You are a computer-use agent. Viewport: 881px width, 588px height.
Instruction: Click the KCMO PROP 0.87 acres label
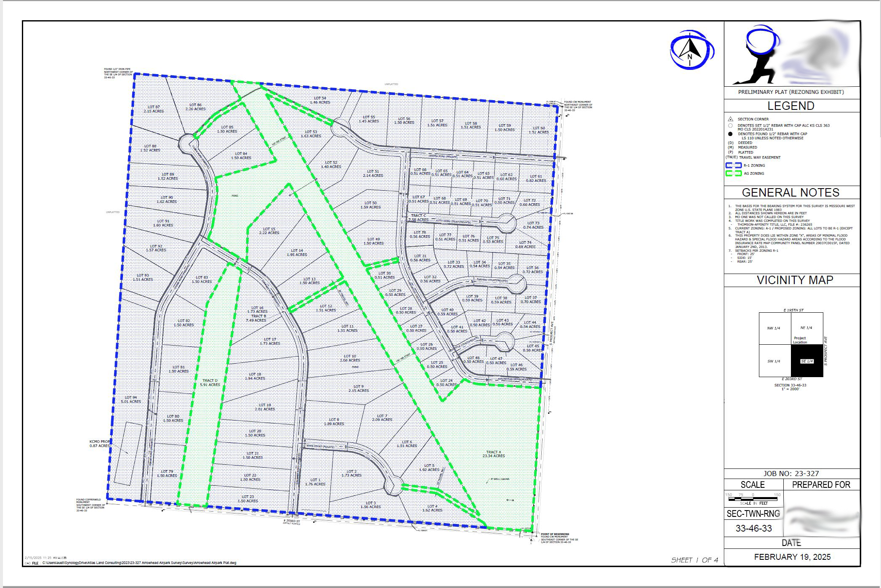(100, 444)
